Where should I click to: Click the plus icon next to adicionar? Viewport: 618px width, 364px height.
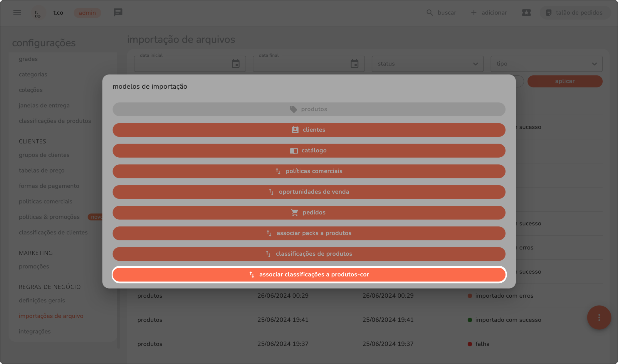tap(473, 13)
